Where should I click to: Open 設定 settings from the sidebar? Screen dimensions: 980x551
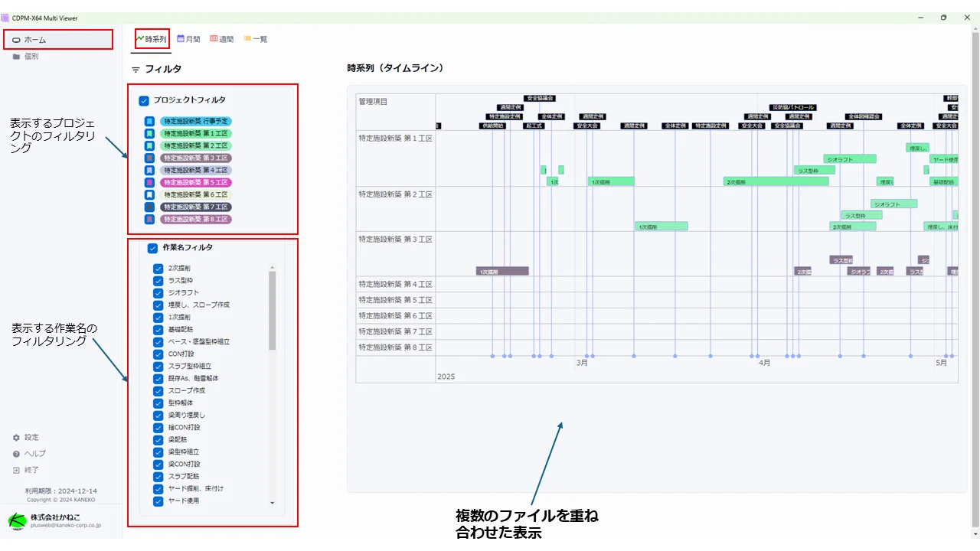point(26,438)
